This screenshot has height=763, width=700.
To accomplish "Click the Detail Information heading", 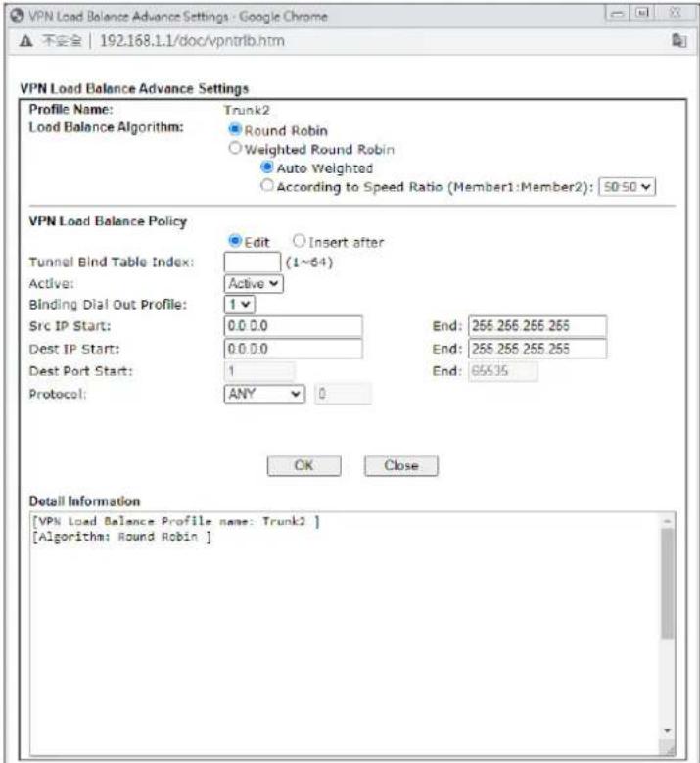I will (84, 501).
